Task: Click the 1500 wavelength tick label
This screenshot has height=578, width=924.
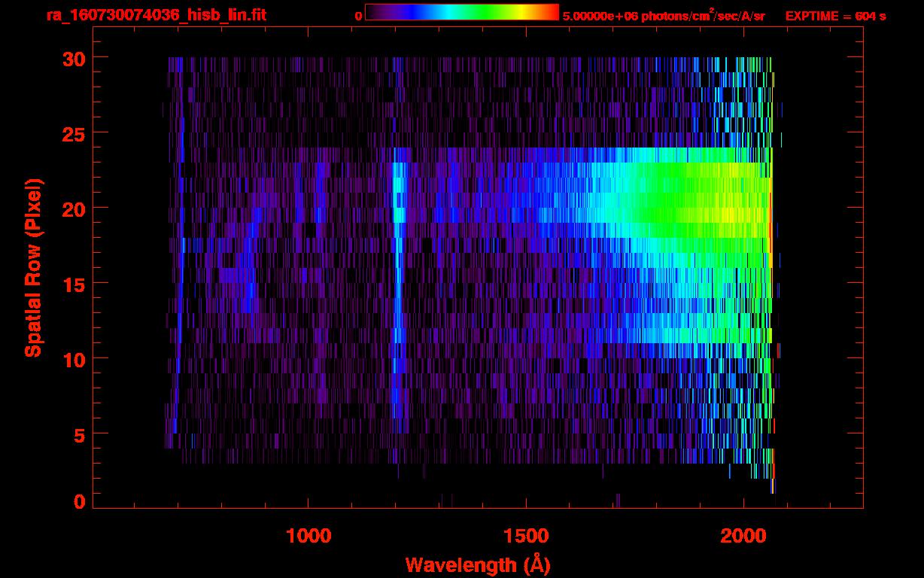Action: 525,536
